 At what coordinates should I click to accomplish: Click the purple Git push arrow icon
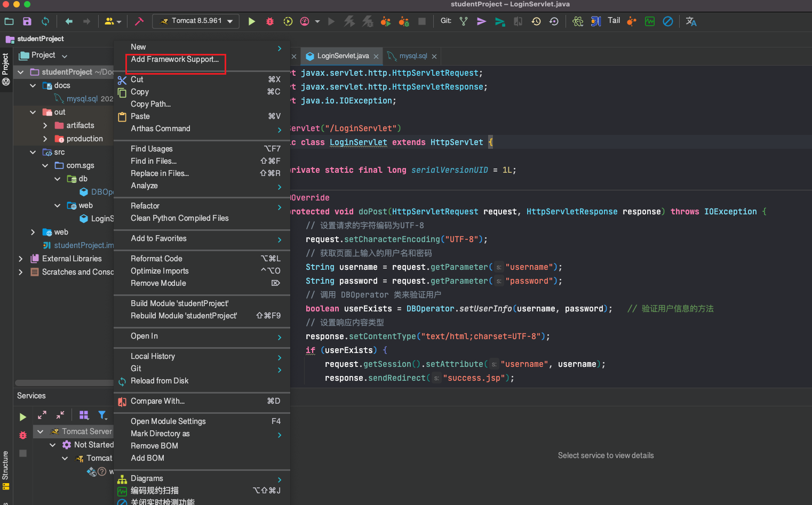(x=481, y=21)
